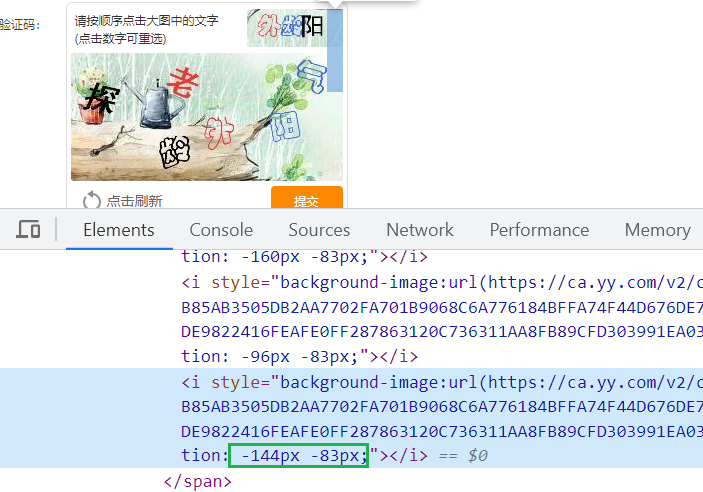Click the red outlined 外 in captcha image
703x492 pixels.
219,133
